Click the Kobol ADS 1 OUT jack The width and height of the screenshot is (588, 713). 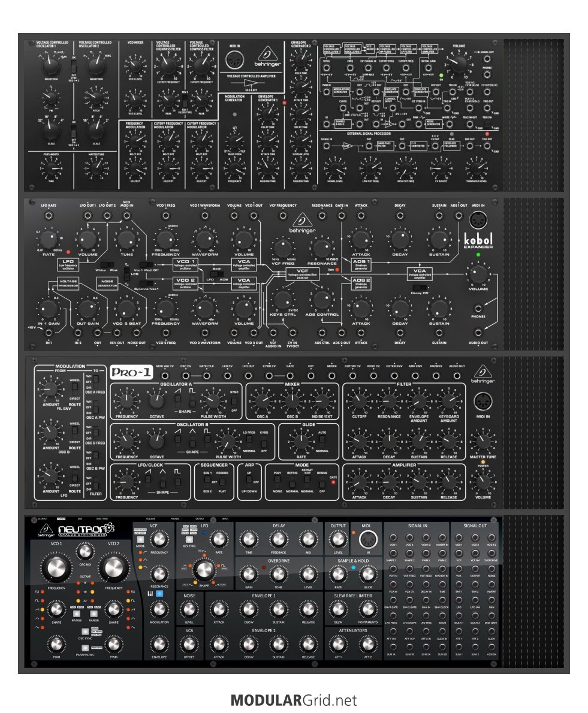point(459,216)
